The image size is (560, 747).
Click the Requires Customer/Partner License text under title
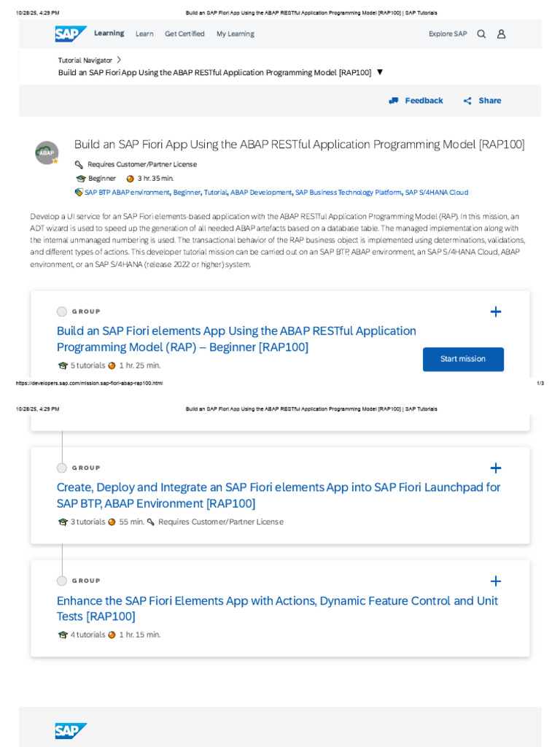(x=142, y=164)
